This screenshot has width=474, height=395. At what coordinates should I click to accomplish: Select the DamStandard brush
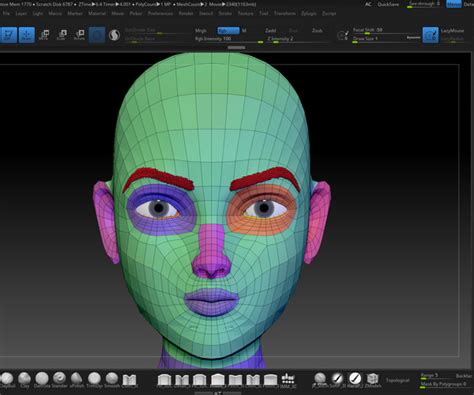point(42,380)
